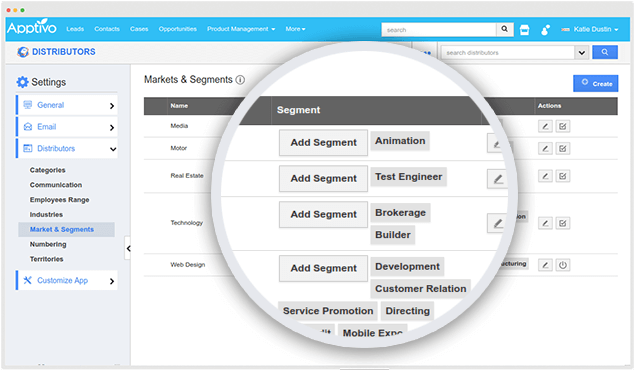Viewport: 635px width, 371px height.
Task: Click the Real Estate row disable icon
Action: 563,176
